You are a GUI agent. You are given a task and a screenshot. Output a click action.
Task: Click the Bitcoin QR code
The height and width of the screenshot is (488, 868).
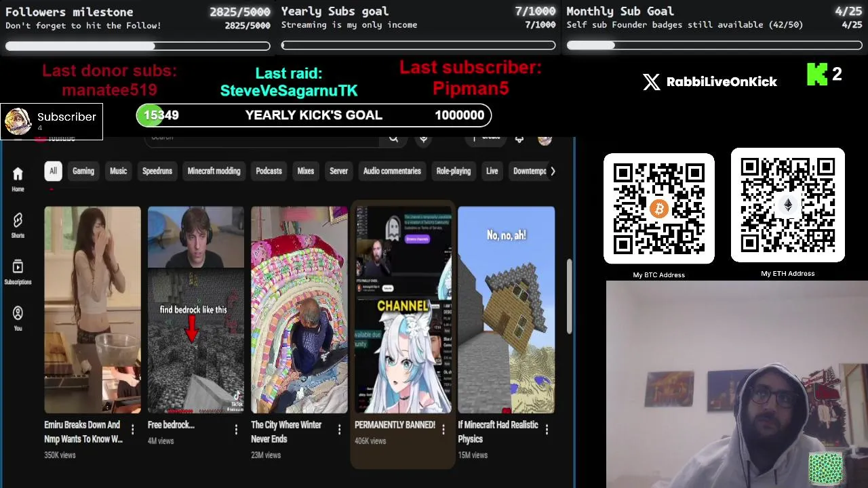659,209
